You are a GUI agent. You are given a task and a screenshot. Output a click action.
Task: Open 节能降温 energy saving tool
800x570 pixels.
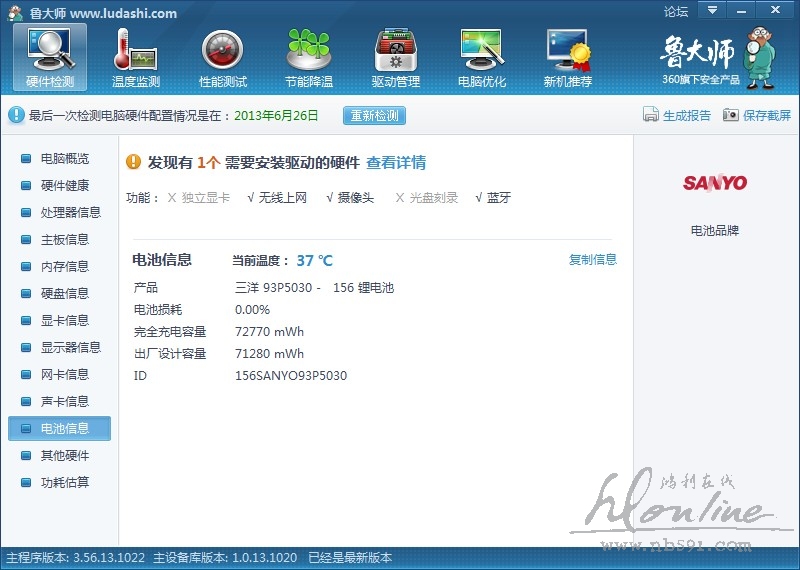(x=309, y=58)
